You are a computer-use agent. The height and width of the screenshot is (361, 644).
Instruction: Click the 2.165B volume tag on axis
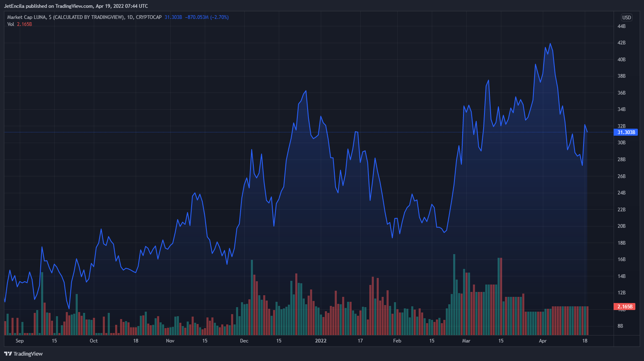pyautogui.click(x=625, y=307)
